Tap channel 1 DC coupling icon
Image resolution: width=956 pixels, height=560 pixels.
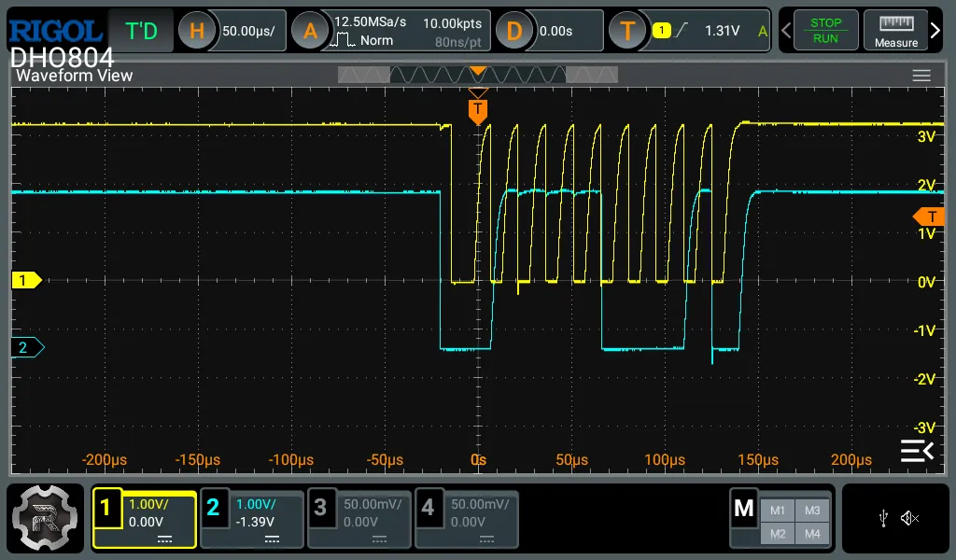click(164, 539)
